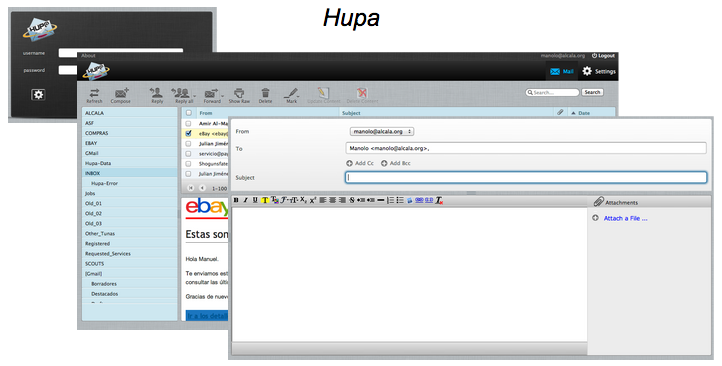Image resolution: width=722 pixels, height=366 pixels.
Task: Check the Shogunsfate message checkbox
Action: 188,164
